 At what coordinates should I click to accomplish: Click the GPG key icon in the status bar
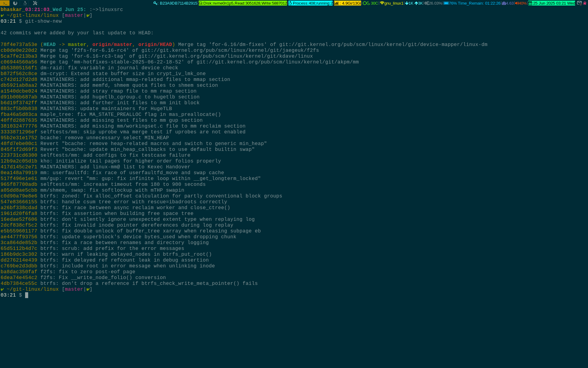(x=156, y=3)
